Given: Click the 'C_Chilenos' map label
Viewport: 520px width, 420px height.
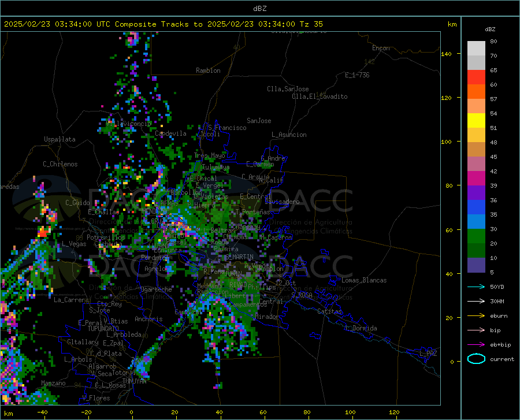Looking at the screenshot, I should coord(60,164).
